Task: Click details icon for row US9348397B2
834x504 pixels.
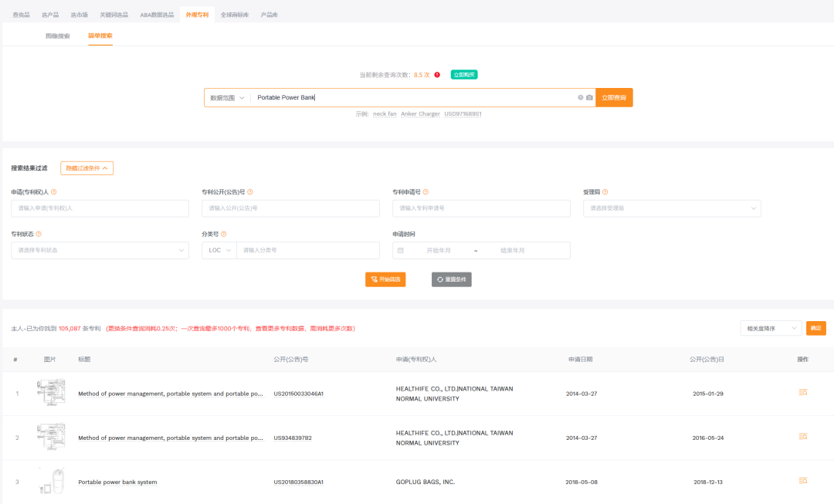Action: [803, 437]
